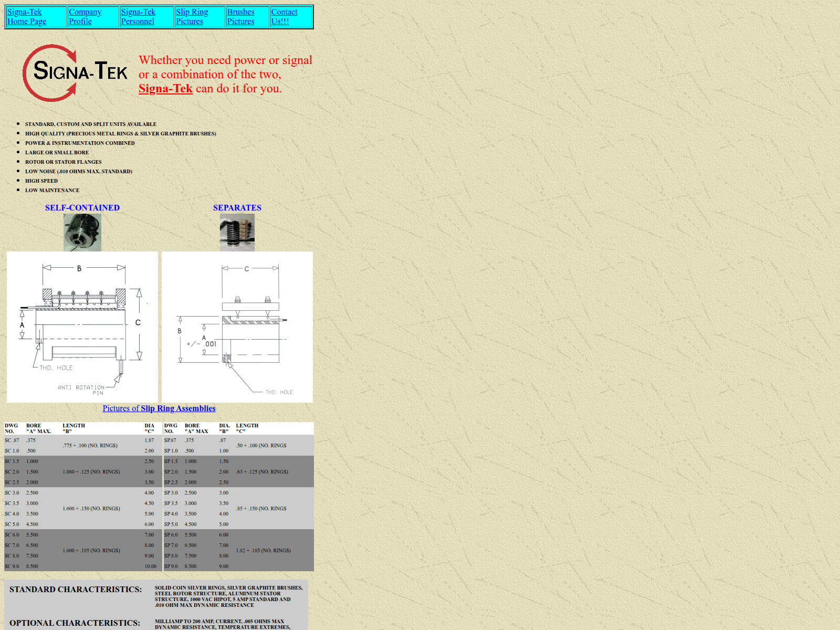Viewport: 840px width, 630px height.
Task: Click the SELF-CONTAINED heading
Action: click(82, 208)
